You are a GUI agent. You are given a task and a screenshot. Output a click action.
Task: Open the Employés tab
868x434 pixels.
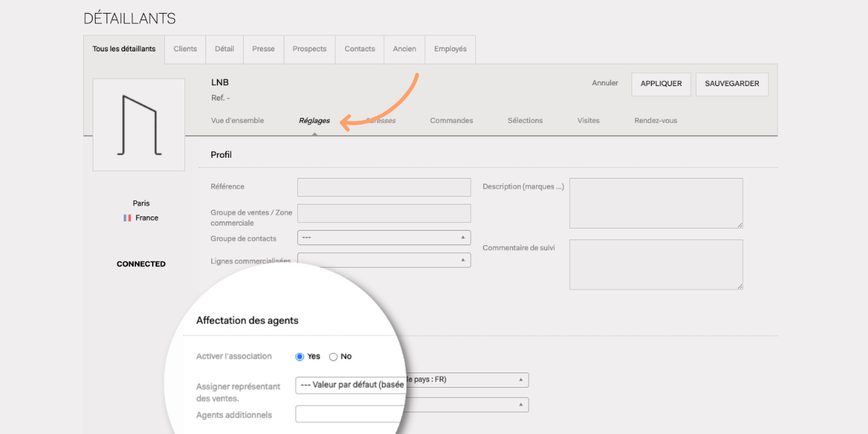(x=450, y=49)
